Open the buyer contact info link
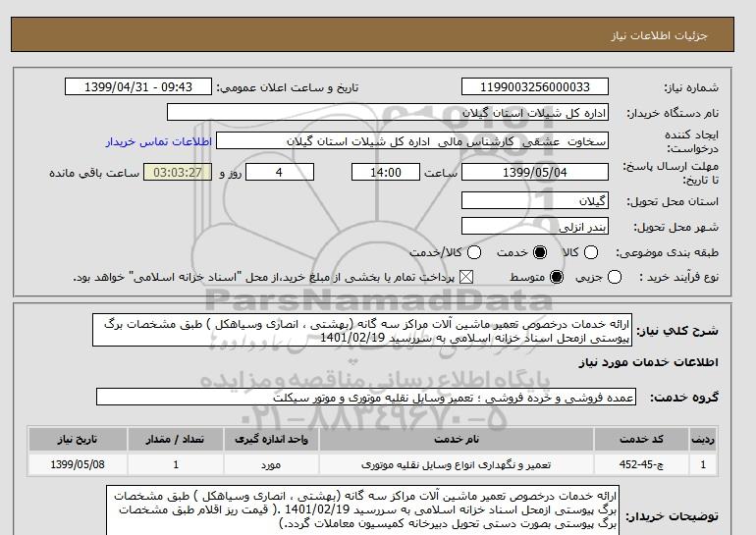The image size is (756, 535). tap(159, 142)
